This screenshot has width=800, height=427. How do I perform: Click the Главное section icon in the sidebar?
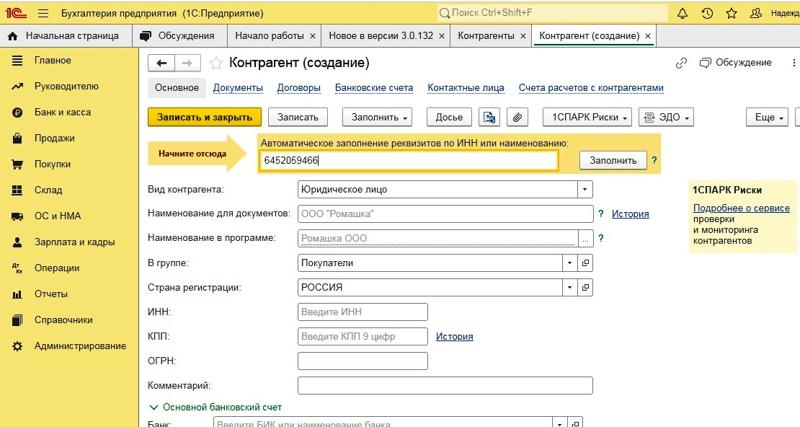17,61
